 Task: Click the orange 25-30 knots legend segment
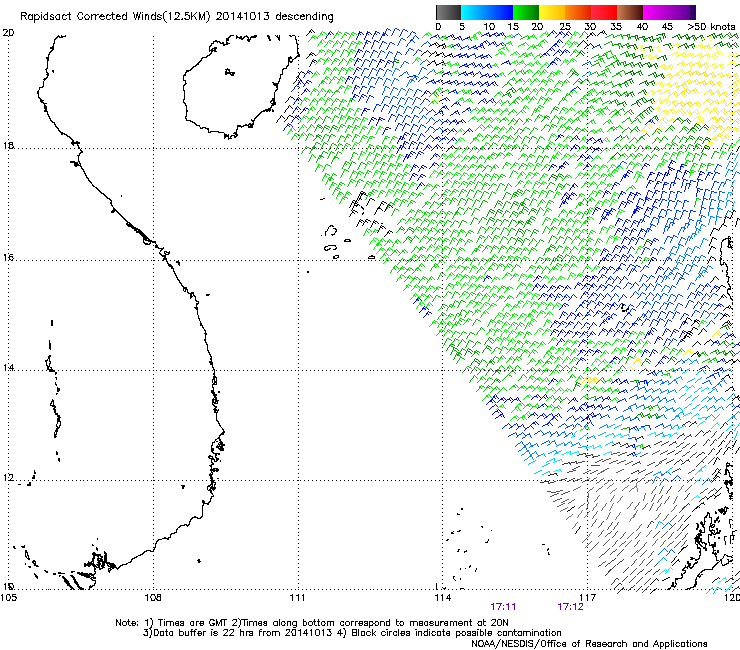pos(578,12)
